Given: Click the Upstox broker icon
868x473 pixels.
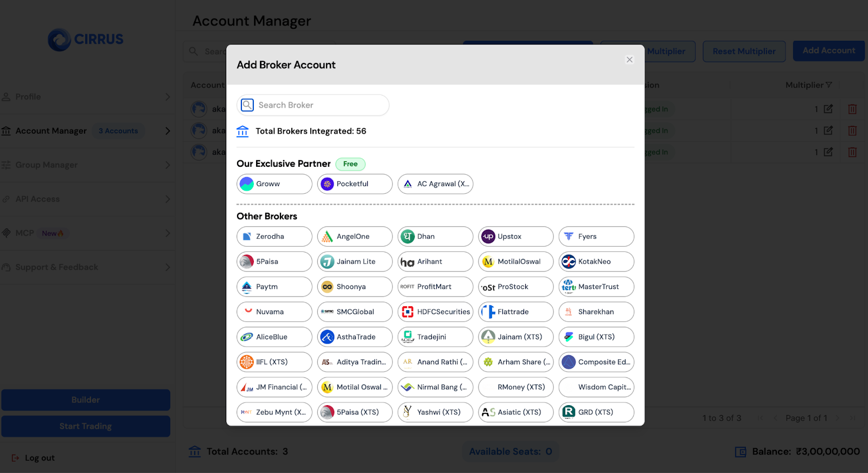Looking at the screenshot, I should point(488,237).
